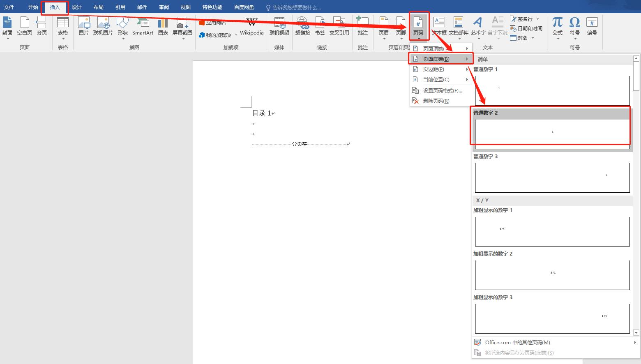Insert a blank page (空白页)

click(25, 27)
